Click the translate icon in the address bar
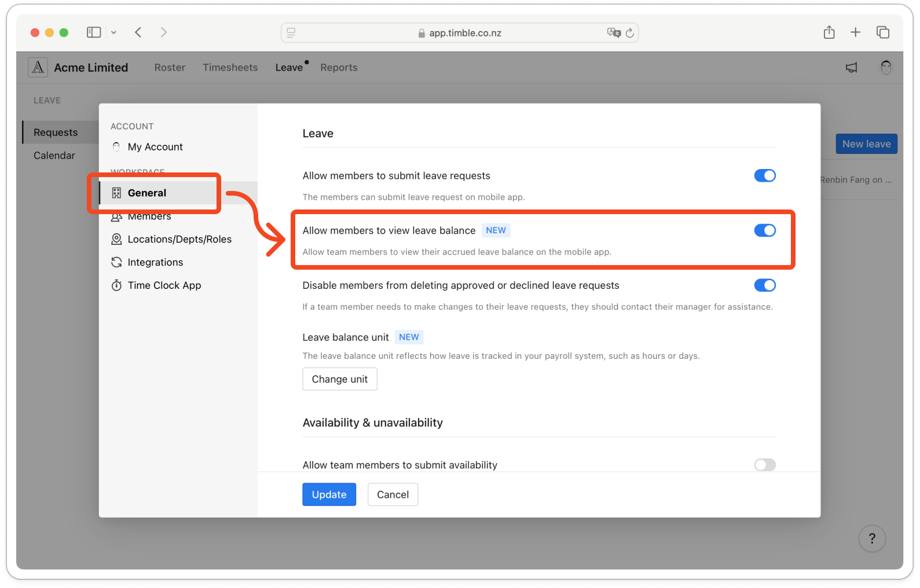This screenshot has width=920, height=588. point(614,33)
